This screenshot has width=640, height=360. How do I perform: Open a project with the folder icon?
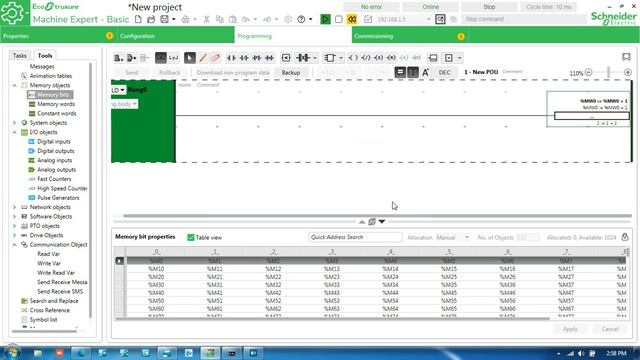[151, 19]
